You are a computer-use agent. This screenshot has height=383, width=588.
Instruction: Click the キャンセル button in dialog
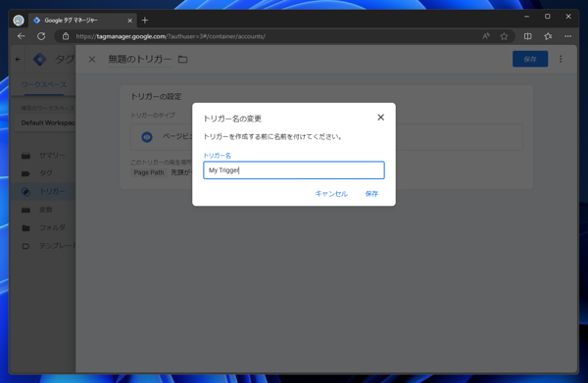(331, 194)
